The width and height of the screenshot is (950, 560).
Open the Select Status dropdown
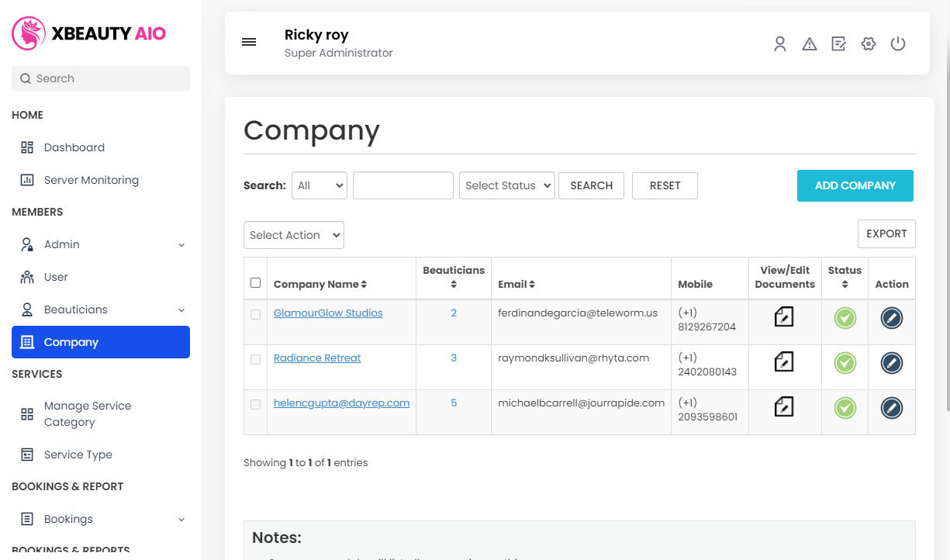506,185
